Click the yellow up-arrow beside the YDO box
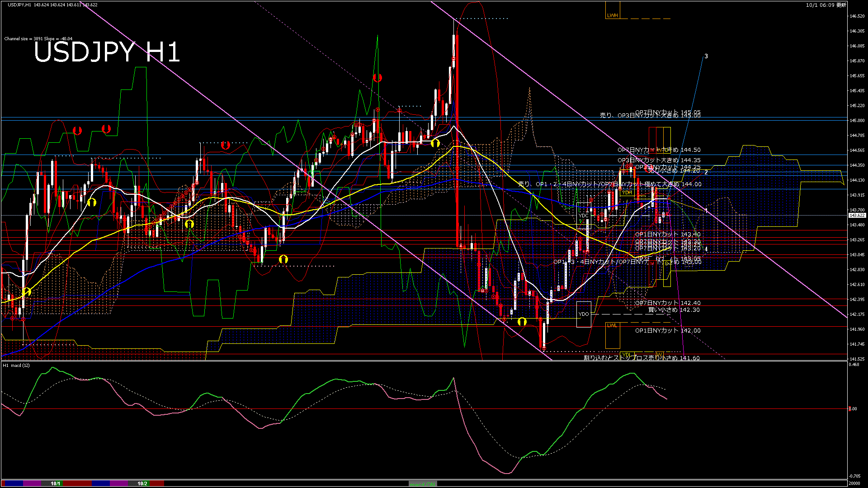 tap(522, 322)
